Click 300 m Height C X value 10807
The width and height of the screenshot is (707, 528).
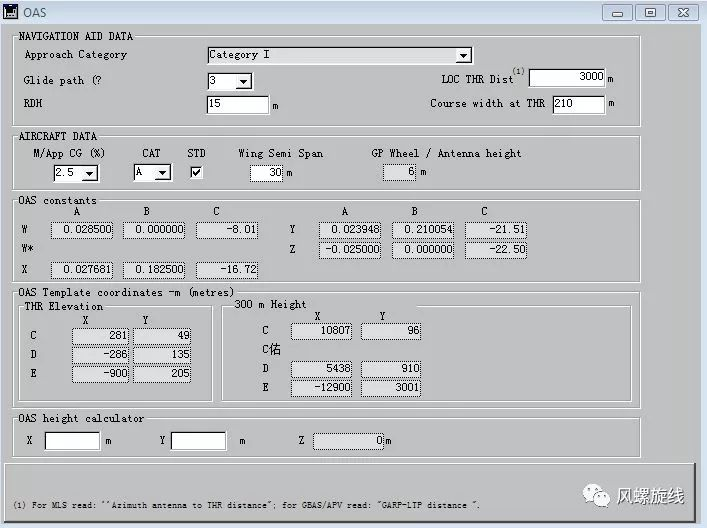(x=321, y=331)
